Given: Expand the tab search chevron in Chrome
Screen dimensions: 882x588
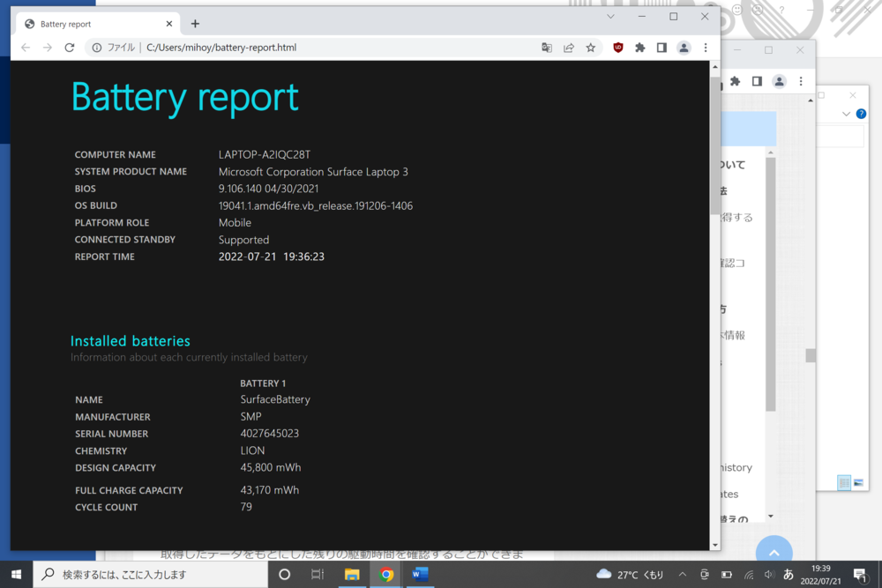Looking at the screenshot, I should click(x=610, y=17).
